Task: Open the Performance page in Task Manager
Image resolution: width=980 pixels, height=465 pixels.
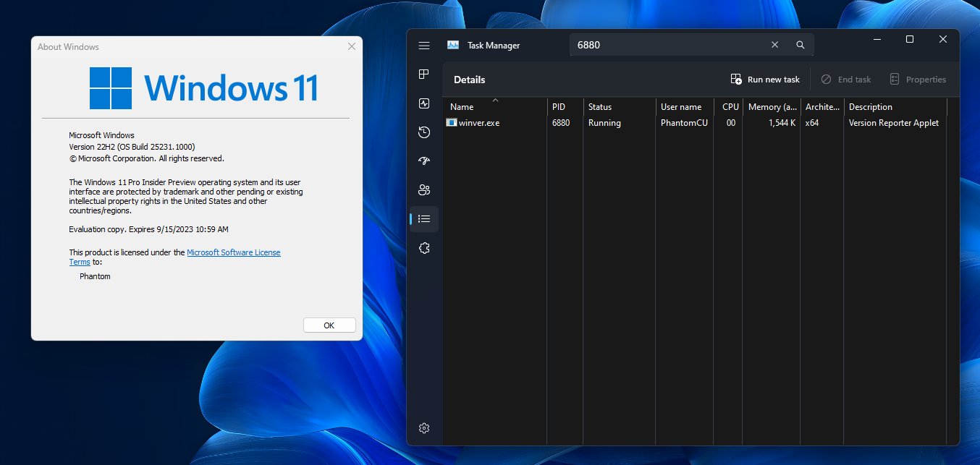Action: click(424, 103)
